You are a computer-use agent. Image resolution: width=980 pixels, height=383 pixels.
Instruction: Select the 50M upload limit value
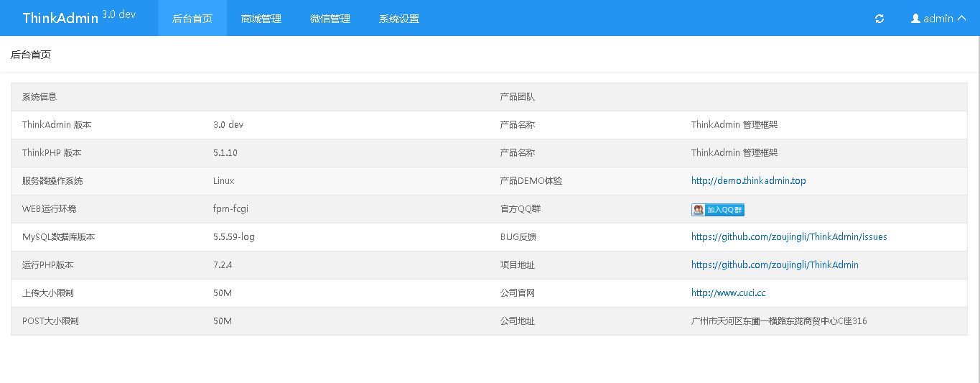(x=223, y=293)
